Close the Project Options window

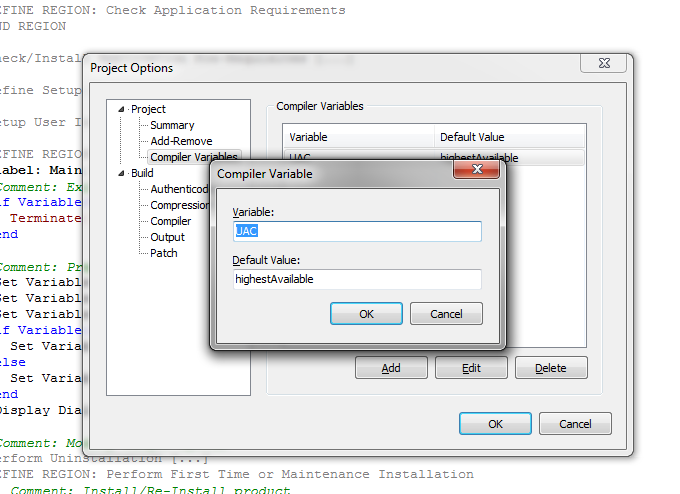[x=603, y=63]
